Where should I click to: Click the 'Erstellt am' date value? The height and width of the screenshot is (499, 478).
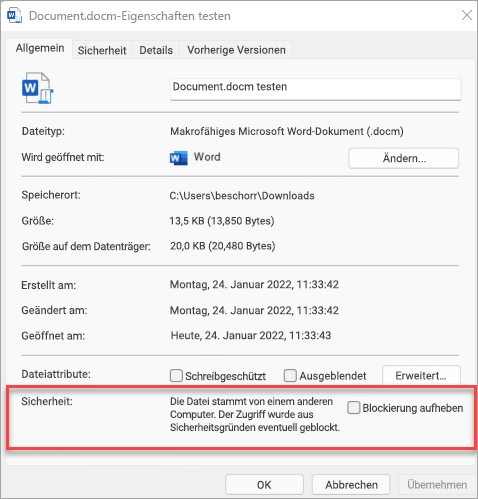[254, 284]
